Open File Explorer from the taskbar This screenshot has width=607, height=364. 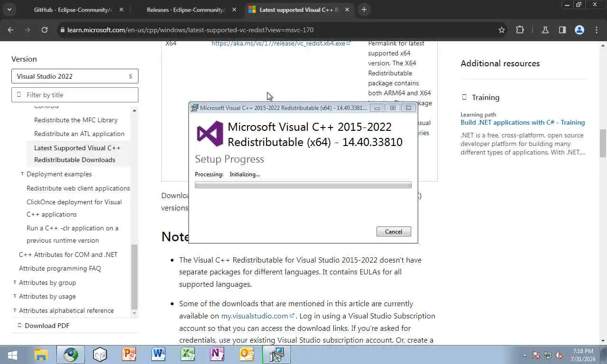pyautogui.click(x=41, y=355)
